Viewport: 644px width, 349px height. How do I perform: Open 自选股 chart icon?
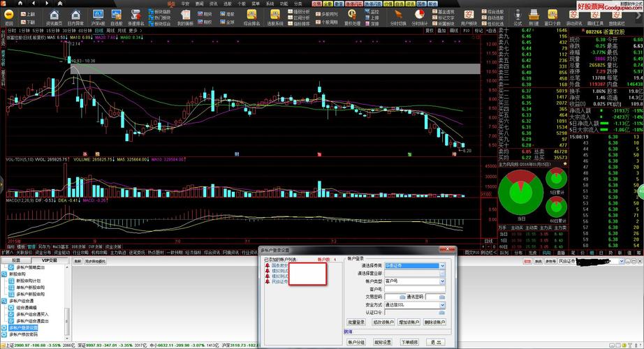click(x=117, y=15)
